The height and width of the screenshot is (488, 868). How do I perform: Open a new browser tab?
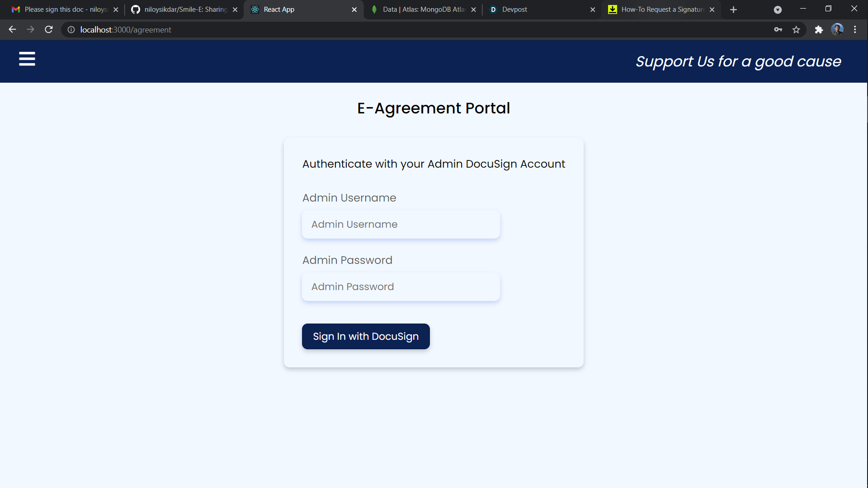click(733, 9)
